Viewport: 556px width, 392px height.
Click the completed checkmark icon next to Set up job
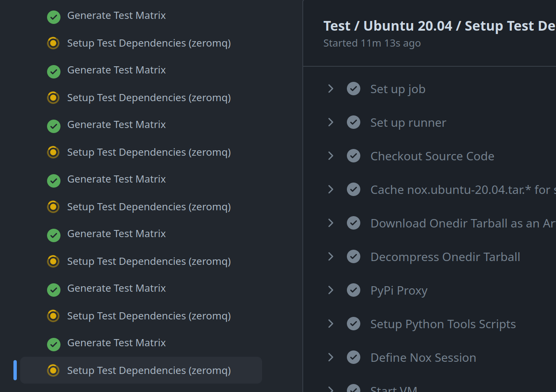pyautogui.click(x=353, y=89)
